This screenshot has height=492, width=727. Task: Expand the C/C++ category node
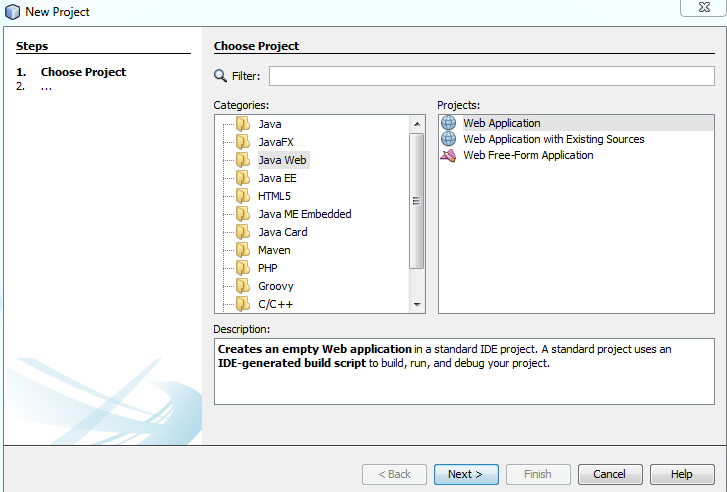(x=227, y=304)
